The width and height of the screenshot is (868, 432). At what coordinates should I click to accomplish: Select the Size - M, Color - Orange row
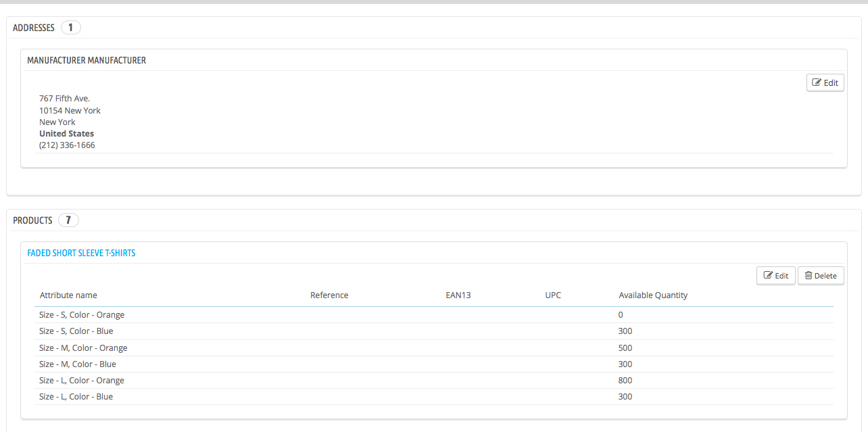[434, 347]
